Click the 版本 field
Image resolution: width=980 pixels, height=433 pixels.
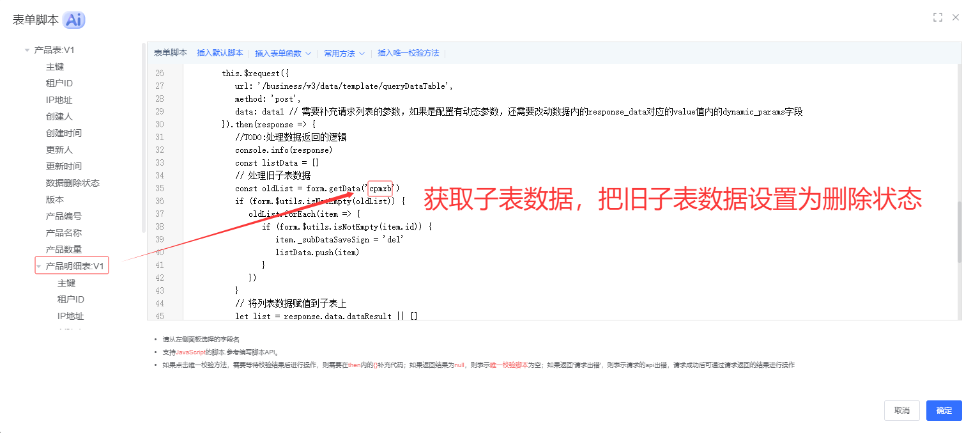[x=55, y=200]
